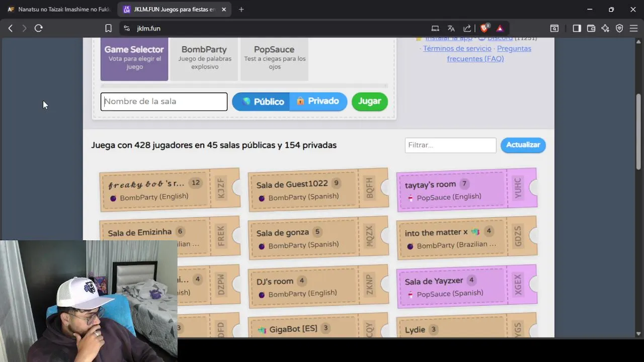This screenshot has width=644, height=362.
Task: Click the install app icon in address bar
Action: point(435,29)
